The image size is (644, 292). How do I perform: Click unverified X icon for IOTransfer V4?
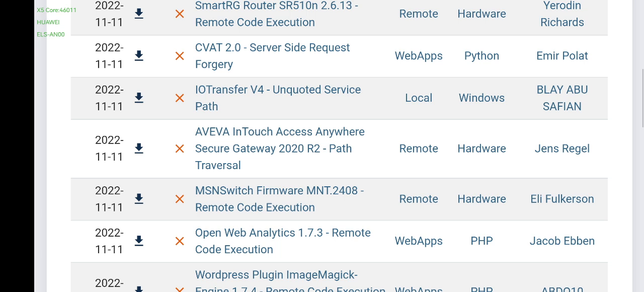(180, 98)
